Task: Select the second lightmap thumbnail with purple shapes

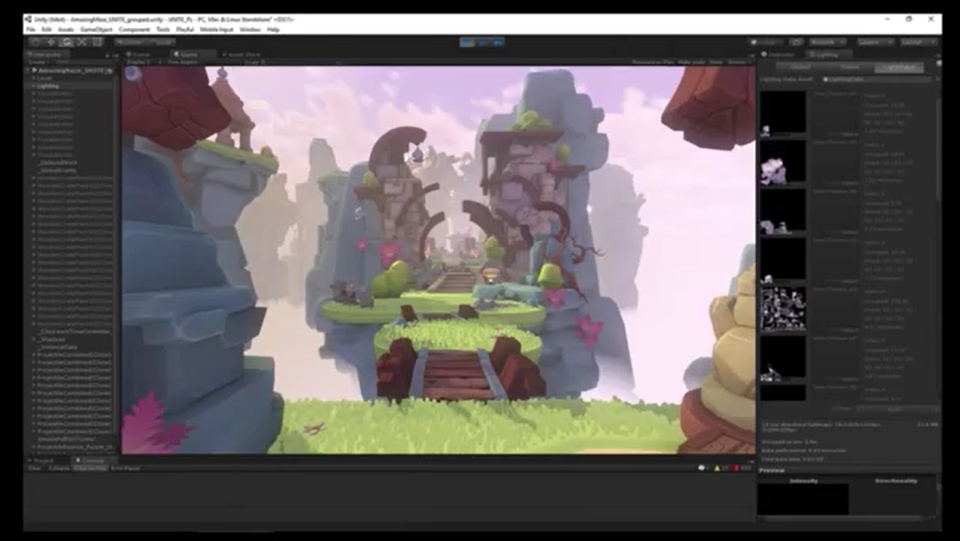Action: pos(783,162)
